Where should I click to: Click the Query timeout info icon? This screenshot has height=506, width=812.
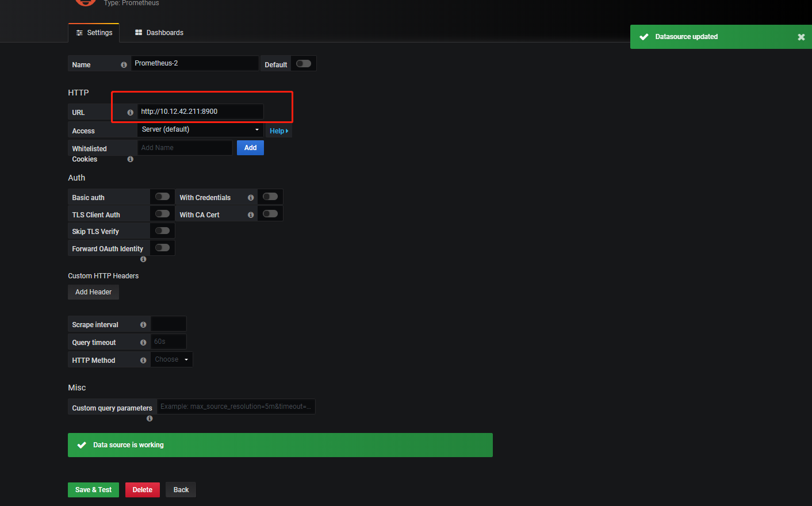tap(143, 343)
